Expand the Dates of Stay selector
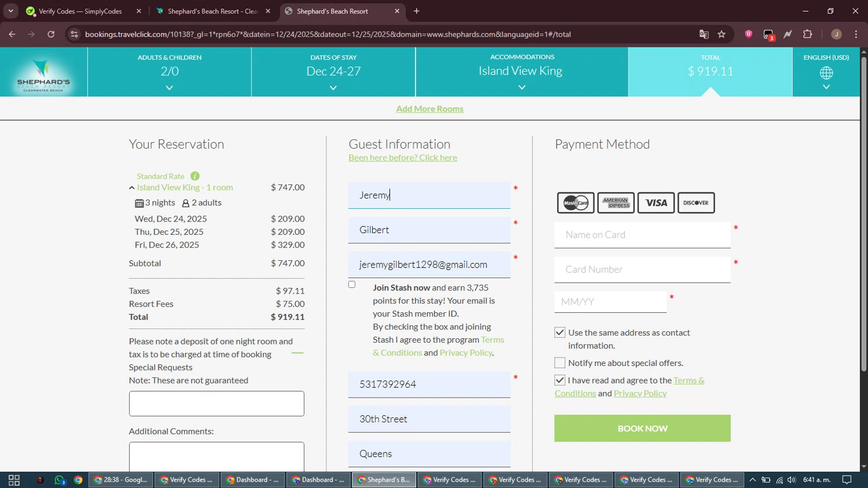 click(333, 72)
